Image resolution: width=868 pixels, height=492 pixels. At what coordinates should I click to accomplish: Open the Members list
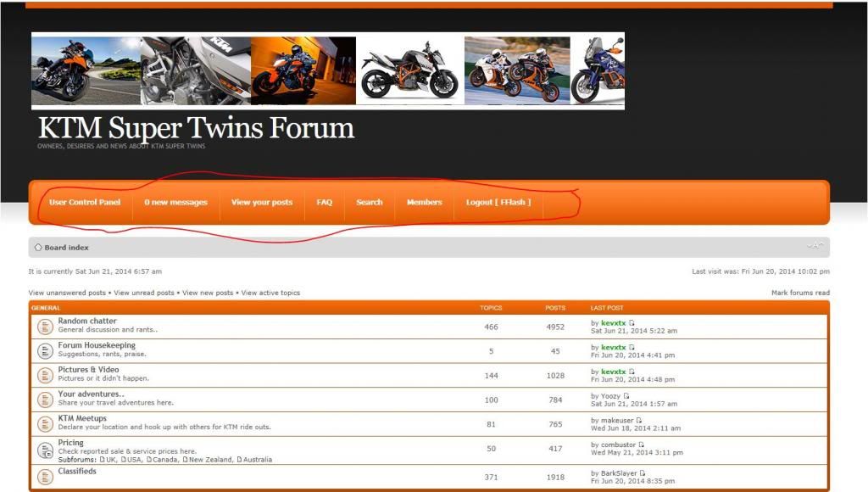click(x=425, y=202)
